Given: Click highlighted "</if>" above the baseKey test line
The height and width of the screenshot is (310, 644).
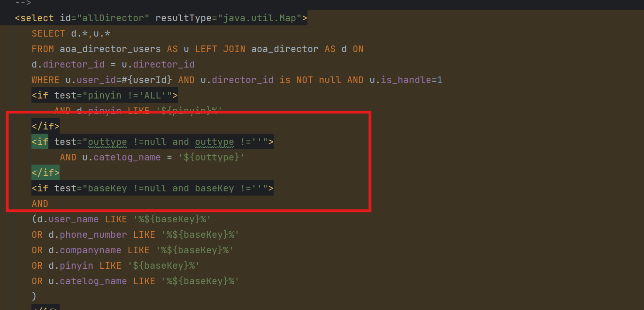Looking at the screenshot, I should pyautogui.click(x=46, y=173).
